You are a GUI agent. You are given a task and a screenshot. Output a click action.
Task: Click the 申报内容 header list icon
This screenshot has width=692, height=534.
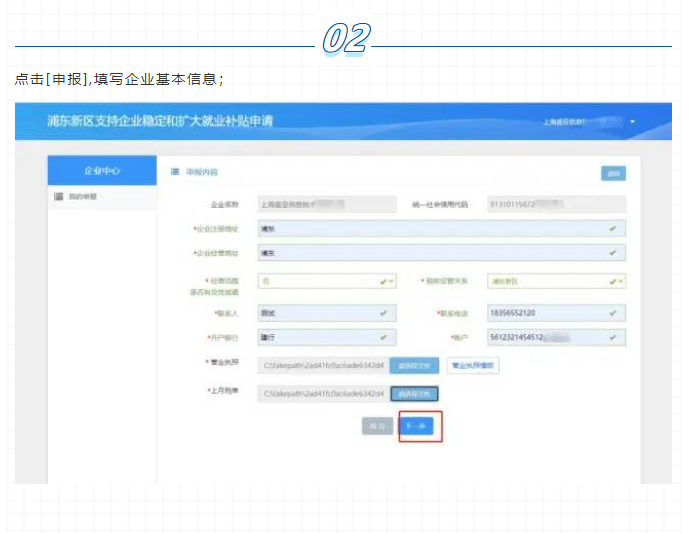tap(175, 172)
